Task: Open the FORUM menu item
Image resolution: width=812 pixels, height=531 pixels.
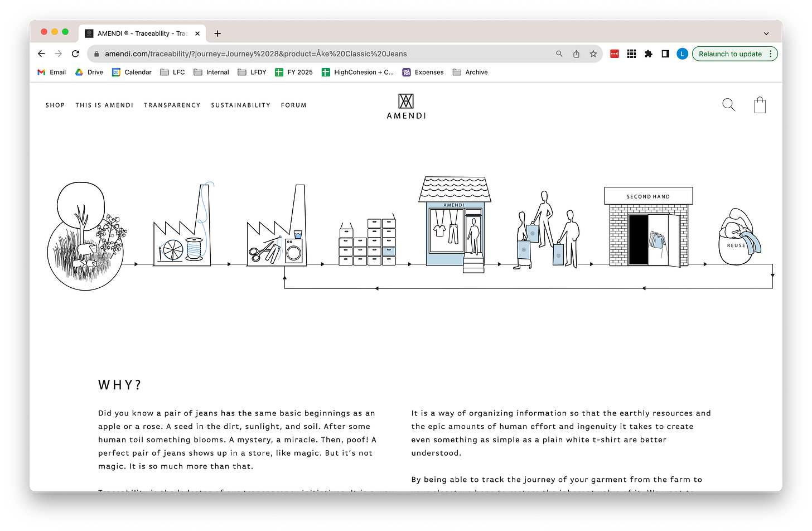Action: (x=294, y=105)
